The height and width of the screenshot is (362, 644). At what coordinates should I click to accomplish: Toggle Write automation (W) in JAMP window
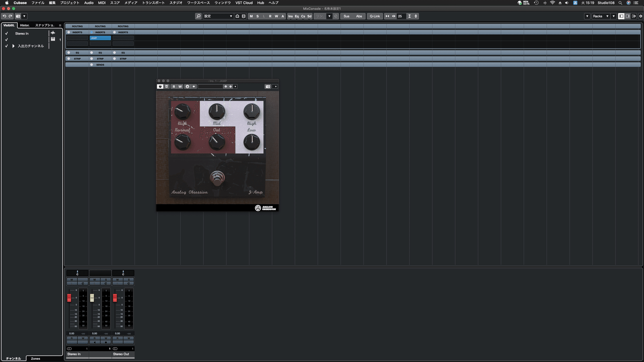[x=180, y=86]
